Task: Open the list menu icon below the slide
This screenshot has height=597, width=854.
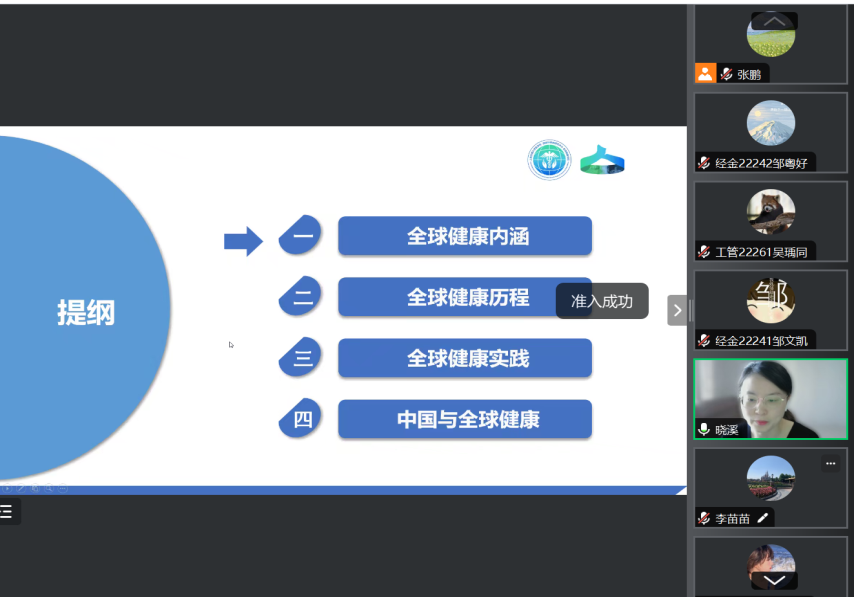Action: pos(7,512)
